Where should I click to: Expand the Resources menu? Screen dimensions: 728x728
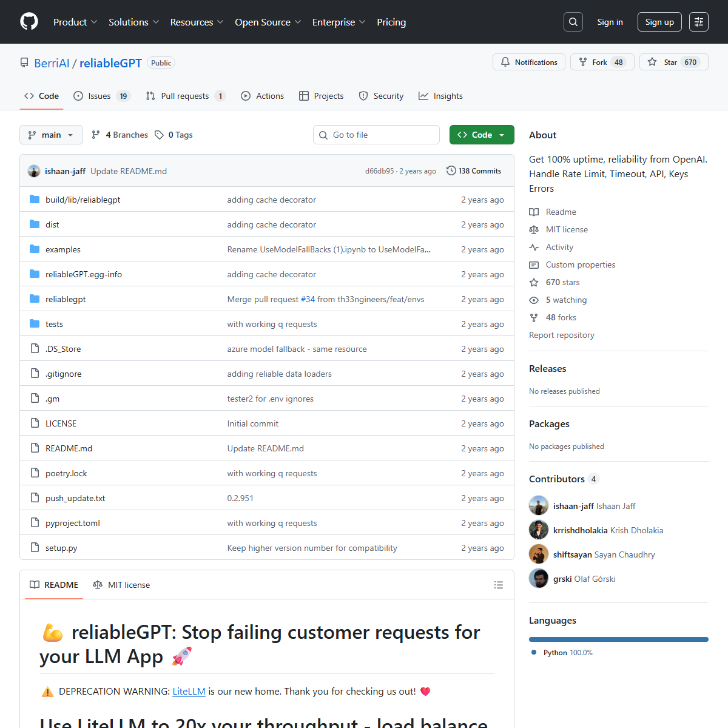pos(197,22)
